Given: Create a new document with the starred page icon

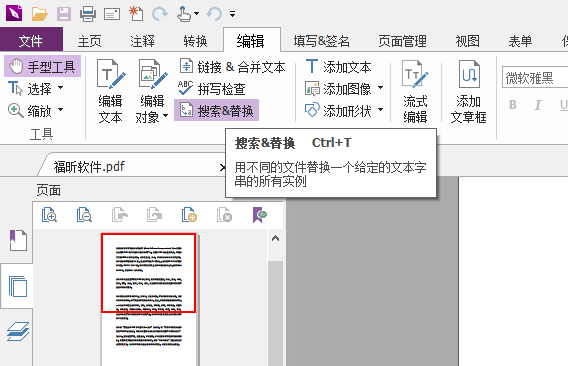Looking at the screenshot, I should 136,13.
